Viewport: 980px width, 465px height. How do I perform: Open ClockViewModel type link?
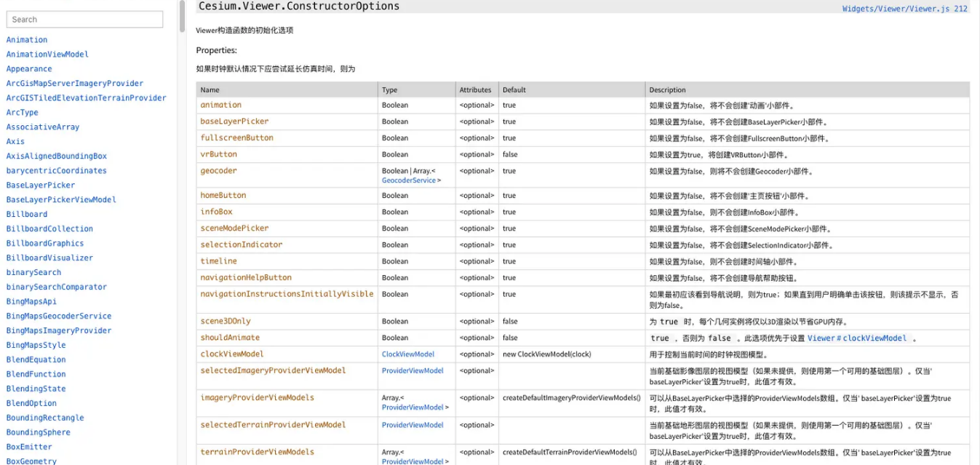click(x=408, y=354)
